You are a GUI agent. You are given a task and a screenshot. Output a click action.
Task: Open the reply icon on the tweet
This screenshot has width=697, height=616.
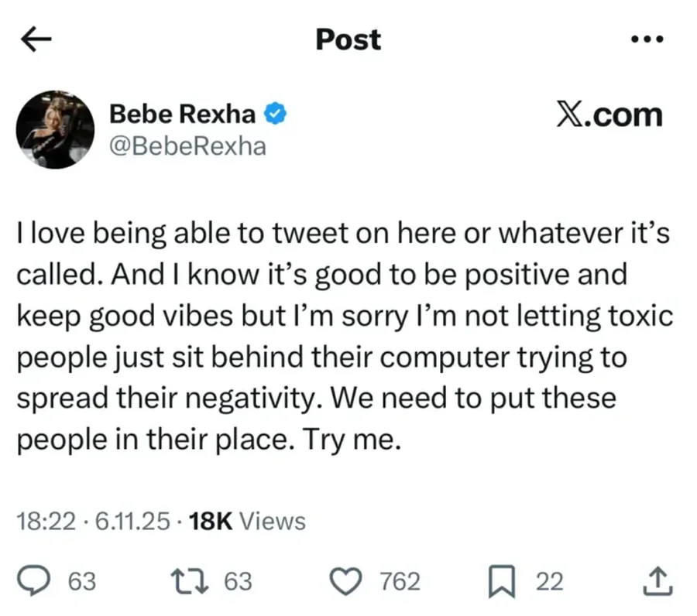coord(33,580)
